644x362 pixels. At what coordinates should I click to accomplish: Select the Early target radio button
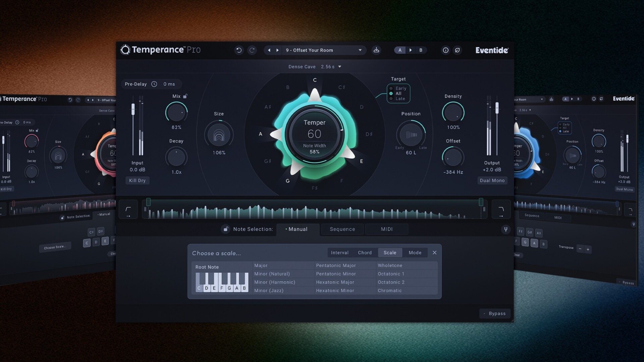pos(392,88)
